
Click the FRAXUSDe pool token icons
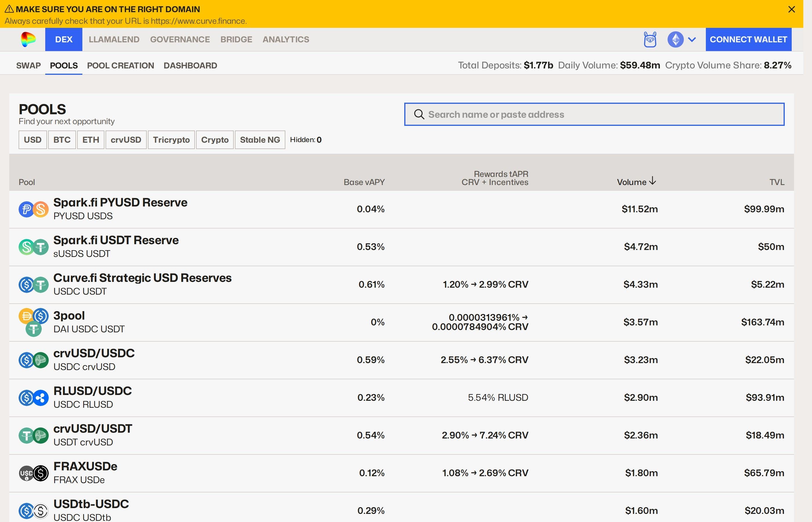pos(34,473)
